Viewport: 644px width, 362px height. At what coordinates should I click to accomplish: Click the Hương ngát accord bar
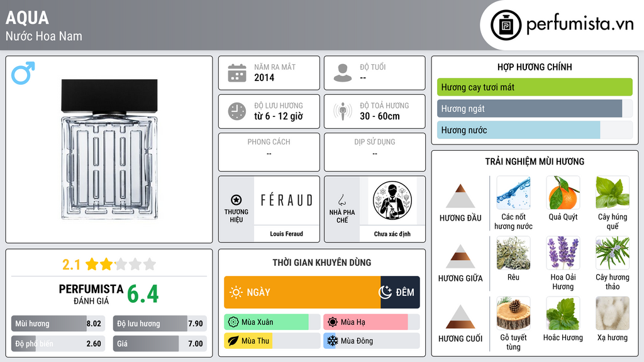(x=535, y=109)
